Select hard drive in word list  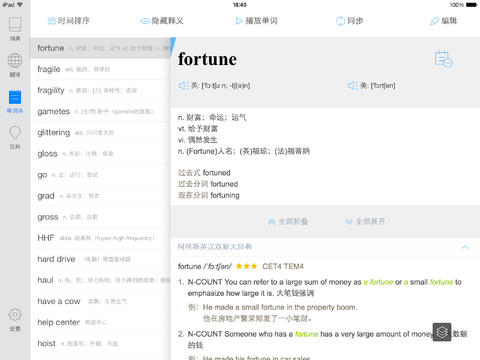(100, 259)
